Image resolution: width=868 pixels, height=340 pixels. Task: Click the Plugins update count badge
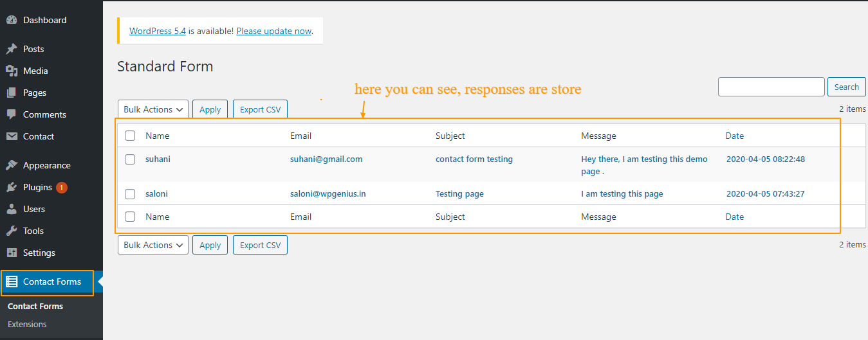pos(61,188)
